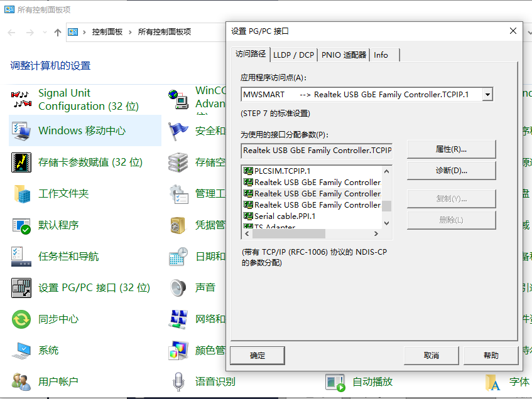The image size is (532, 399).
Task: Click the interface list up arrow
Action: tap(386, 171)
